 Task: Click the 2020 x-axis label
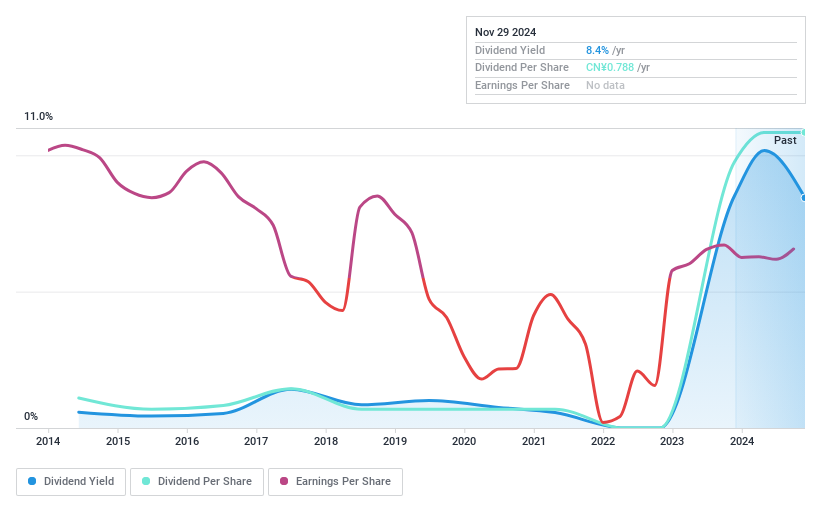coord(464,441)
